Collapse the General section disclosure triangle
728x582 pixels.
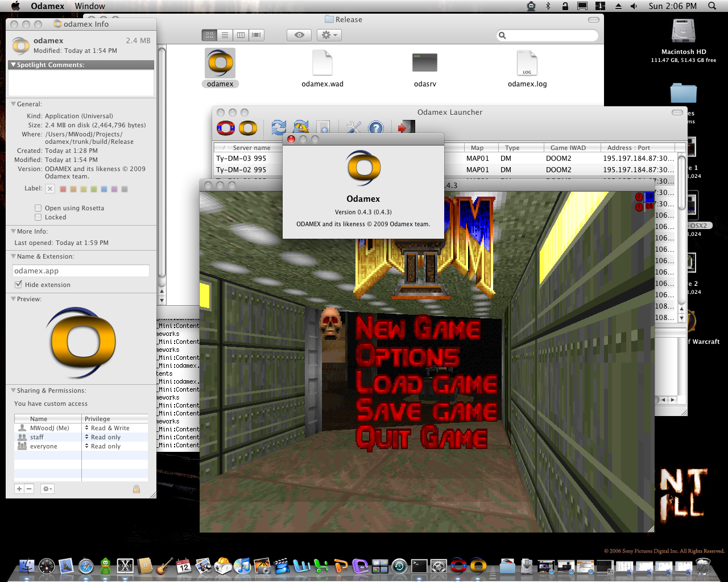(x=13, y=104)
